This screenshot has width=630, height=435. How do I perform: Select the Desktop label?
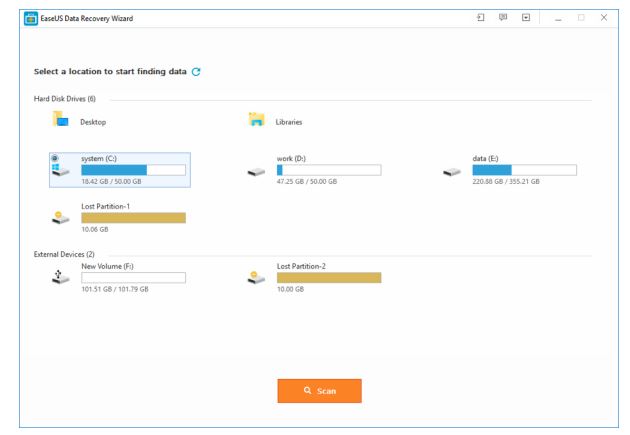(x=93, y=122)
